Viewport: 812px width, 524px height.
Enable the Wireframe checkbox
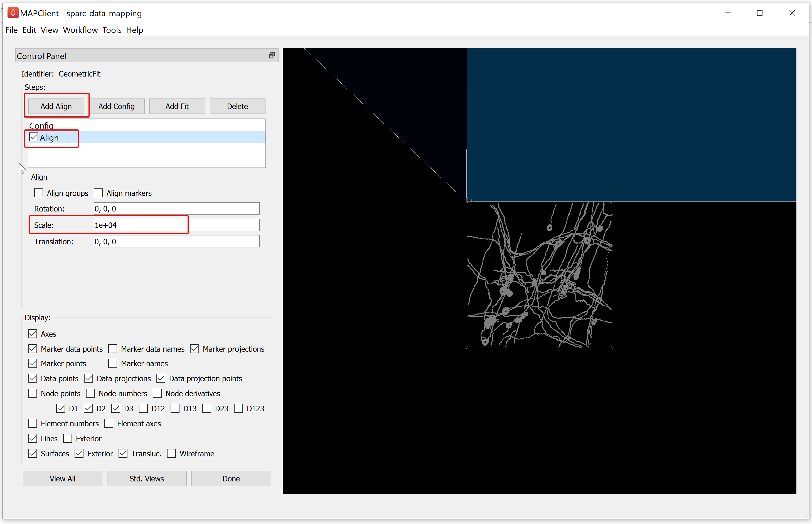(x=171, y=453)
